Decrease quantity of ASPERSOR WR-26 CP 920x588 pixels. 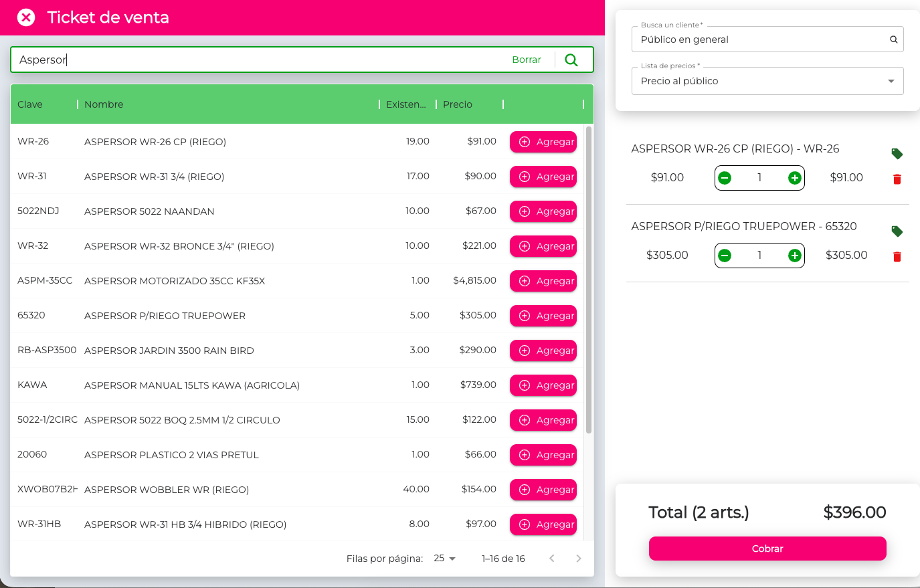coord(725,178)
